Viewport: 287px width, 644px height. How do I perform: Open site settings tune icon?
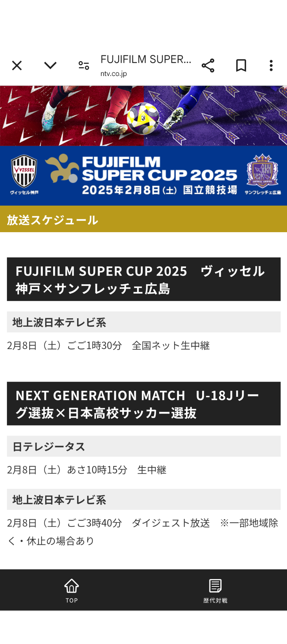(x=84, y=65)
